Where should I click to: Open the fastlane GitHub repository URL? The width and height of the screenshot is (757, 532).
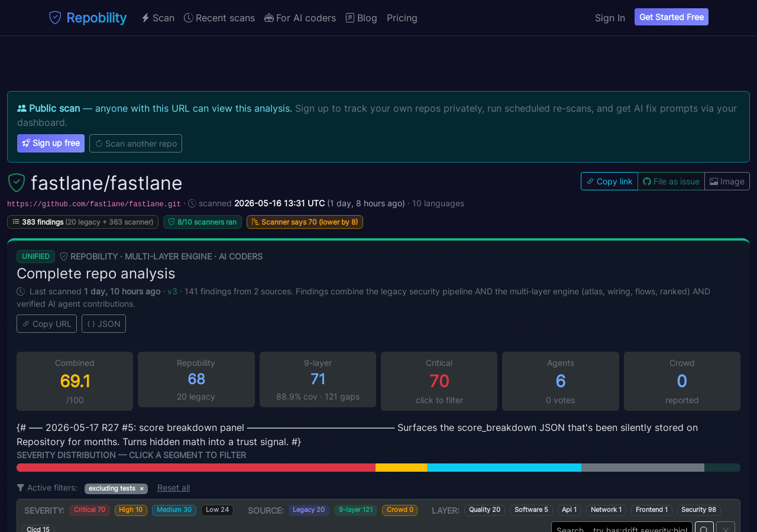[x=94, y=204]
